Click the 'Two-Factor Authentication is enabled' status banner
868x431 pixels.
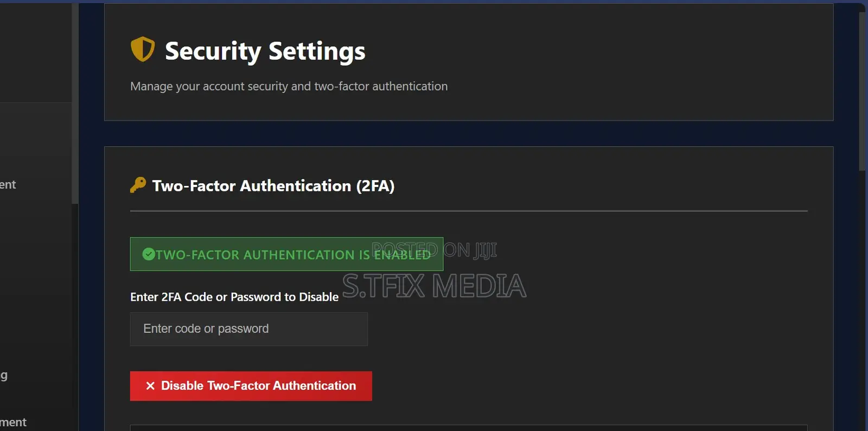click(286, 254)
